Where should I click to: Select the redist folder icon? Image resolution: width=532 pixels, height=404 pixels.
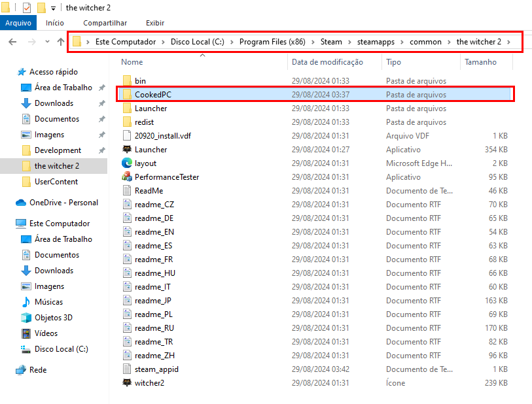coord(127,122)
